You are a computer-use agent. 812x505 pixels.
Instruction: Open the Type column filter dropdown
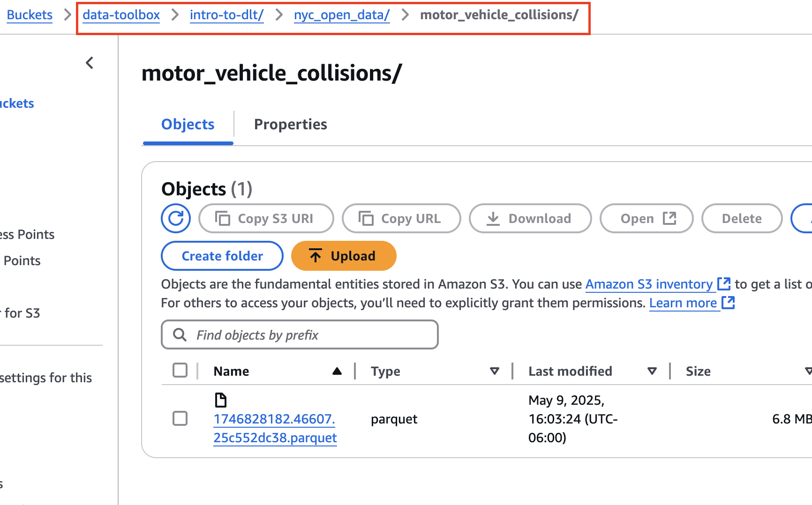pyautogui.click(x=495, y=371)
